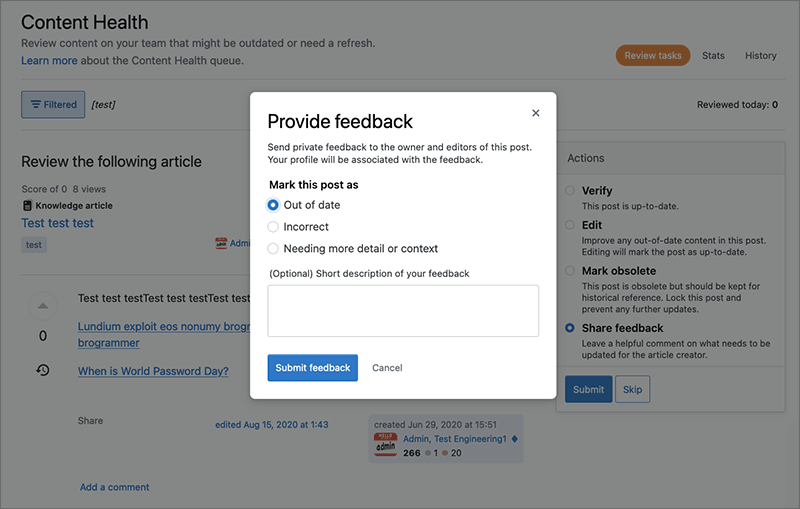Viewport: 800px width, 509px height.
Task: Go to the History tab
Action: click(761, 56)
